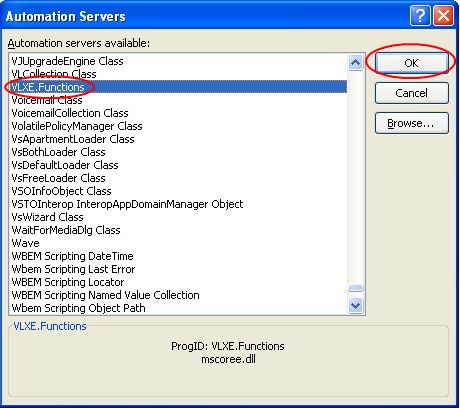Select the Wave server entry
This screenshot has width=460, height=408.
tap(25, 243)
